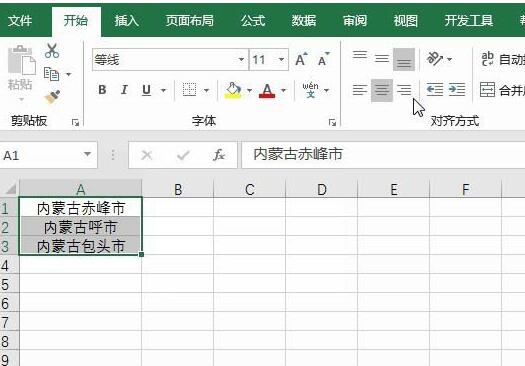The height and width of the screenshot is (366, 525).
Task: Open the font color dropdown arrow
Action: [284, 90]
